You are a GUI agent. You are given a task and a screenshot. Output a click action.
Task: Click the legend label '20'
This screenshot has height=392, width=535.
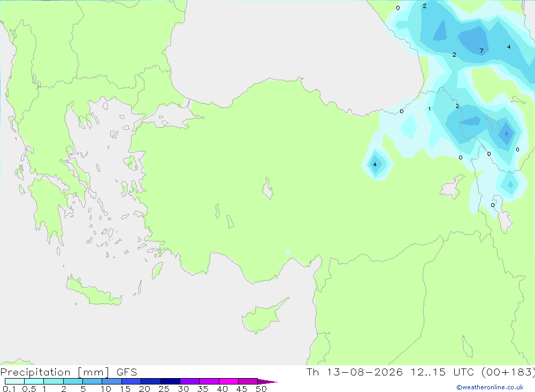(144, 389)
